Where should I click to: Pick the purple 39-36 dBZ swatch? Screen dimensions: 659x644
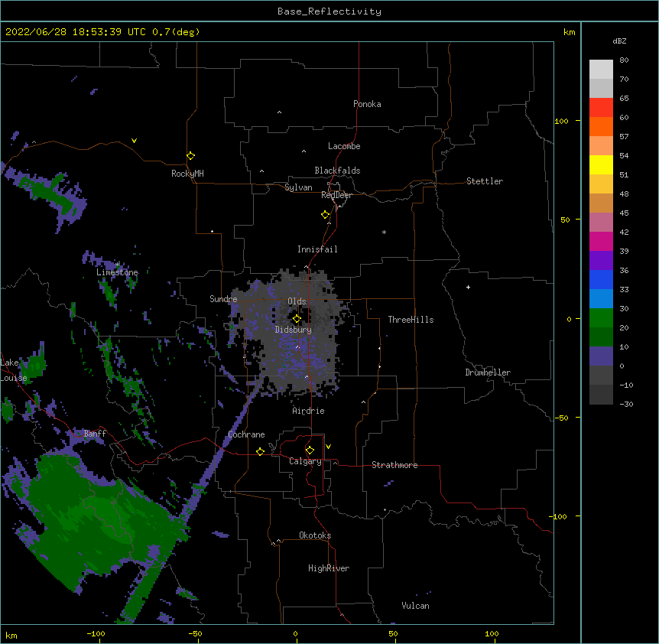(x=601, y=261)
